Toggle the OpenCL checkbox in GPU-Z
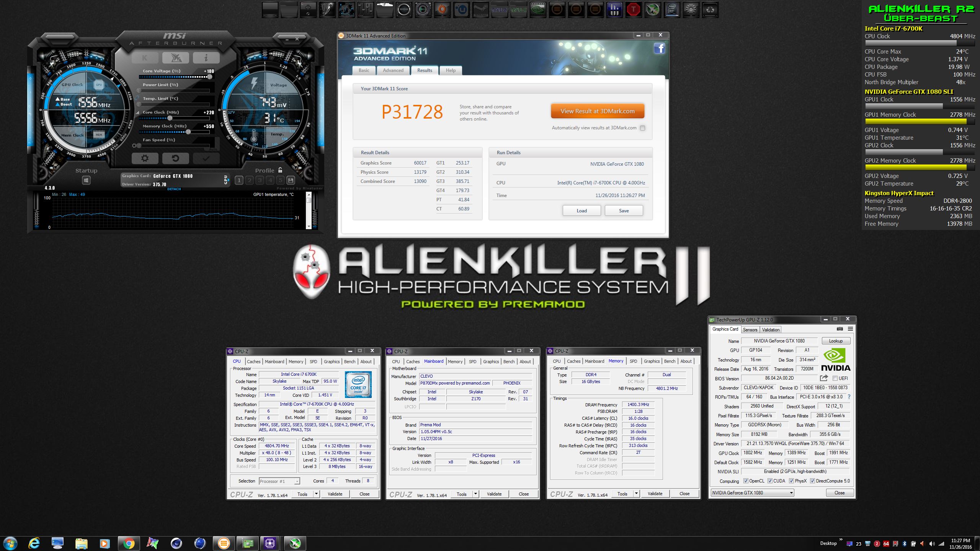Image resolution: width=980 pixels, height=551 pixels. (x=746, y=481)
